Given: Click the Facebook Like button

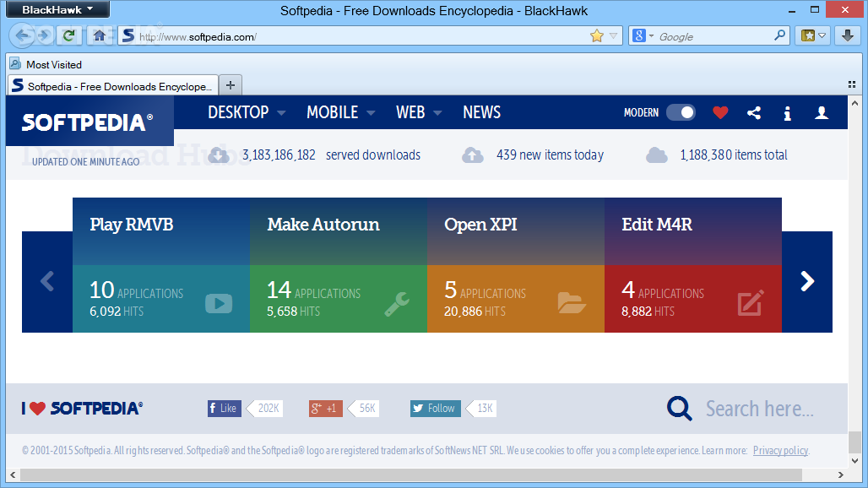Looking at the screenshot, I should tap(225, 409).
